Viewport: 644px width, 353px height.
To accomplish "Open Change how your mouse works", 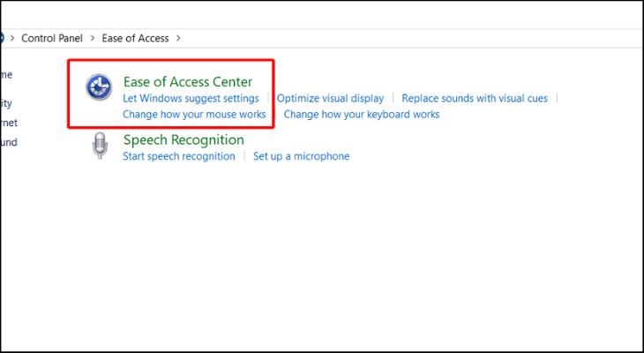I will (194, 115).
